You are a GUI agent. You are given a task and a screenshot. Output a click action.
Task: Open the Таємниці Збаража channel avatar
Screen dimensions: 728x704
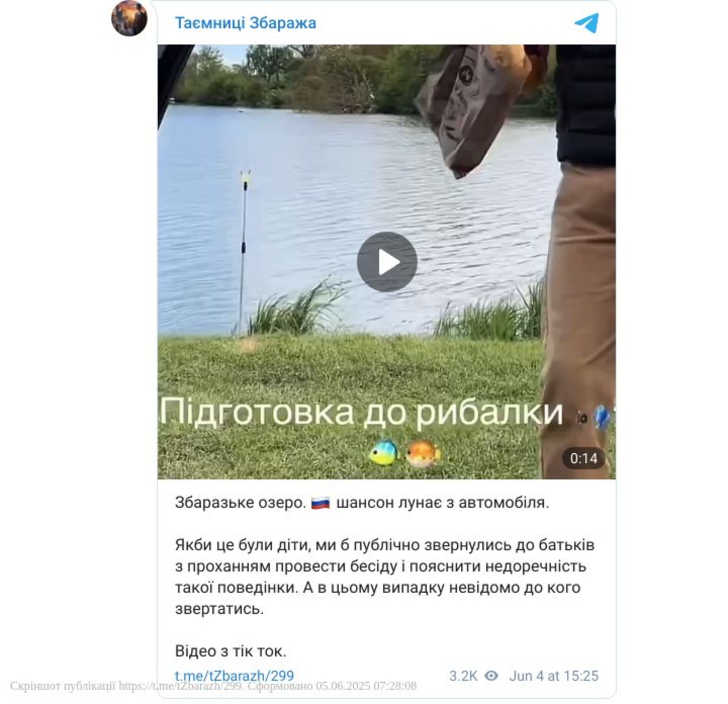point(129,18)
